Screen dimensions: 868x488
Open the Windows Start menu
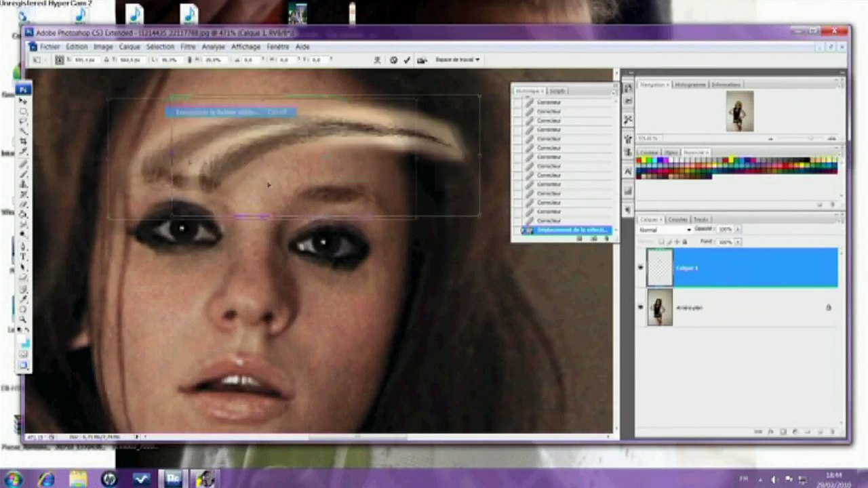pyautogui.click(x=14, y=479)
